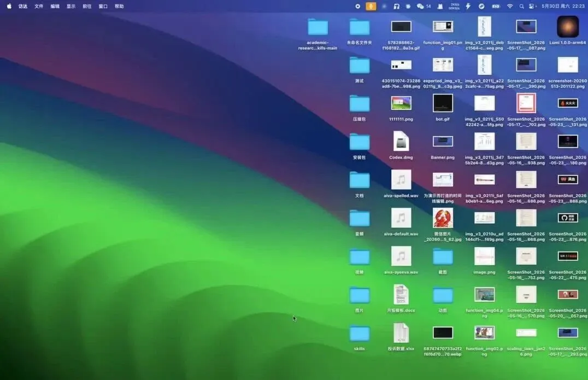Select the 动图 folder
Image resolution: width=588 pixels, height=380 pixels.
(443, 295)
